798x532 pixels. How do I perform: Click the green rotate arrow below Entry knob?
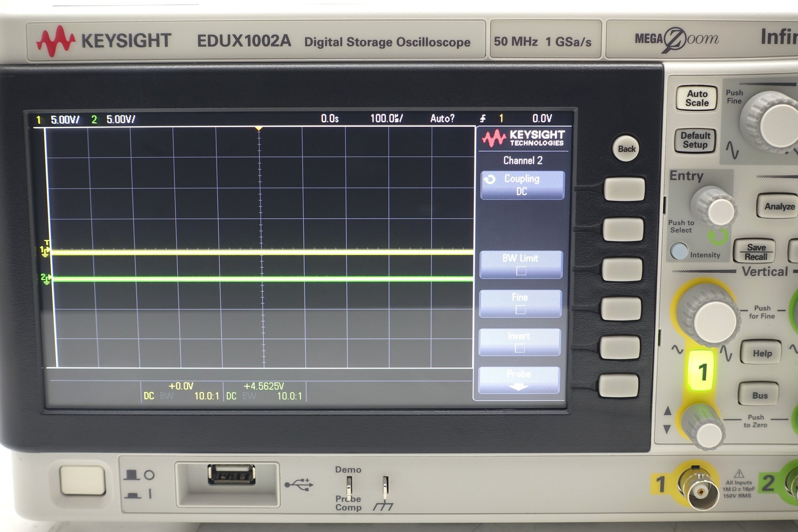(x=718, y=237)
